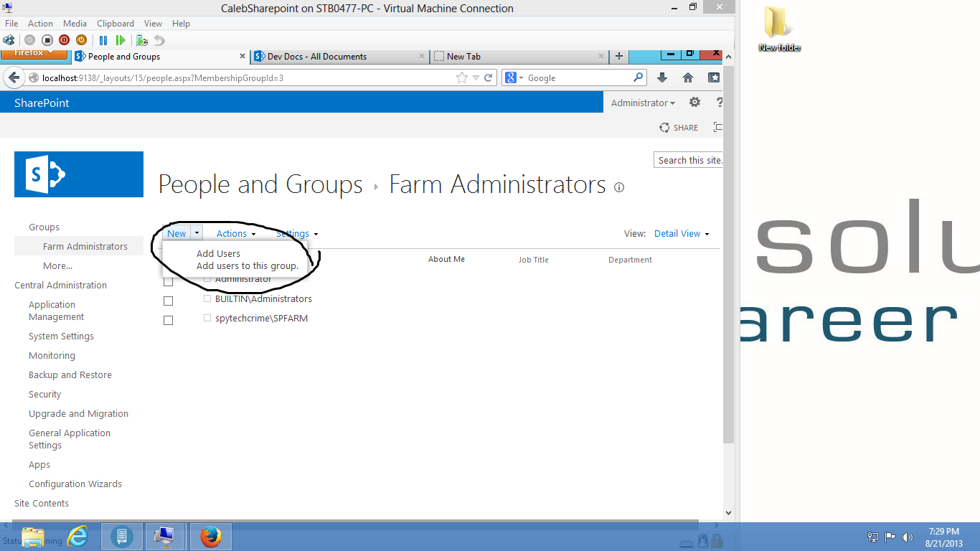The width and height of the screenshot is (980, 551).
Task: Click the SharePoint site logo
Action: [x=79, y=174]
